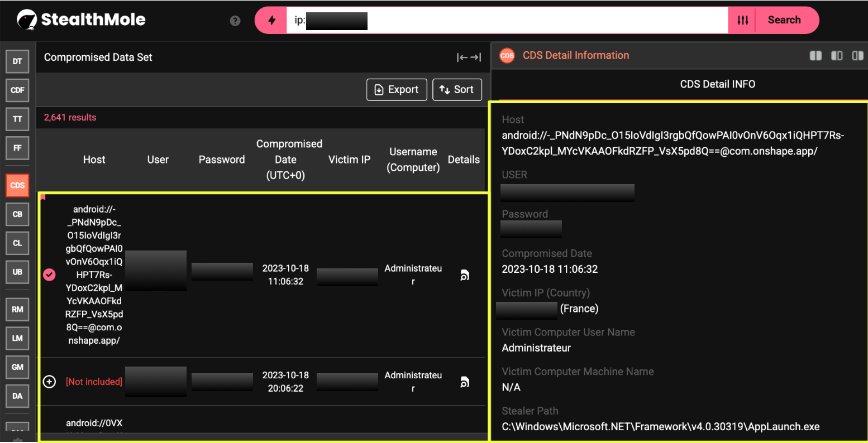Click the Search button
The image size is (868, 443).
(x=784, y=21)
